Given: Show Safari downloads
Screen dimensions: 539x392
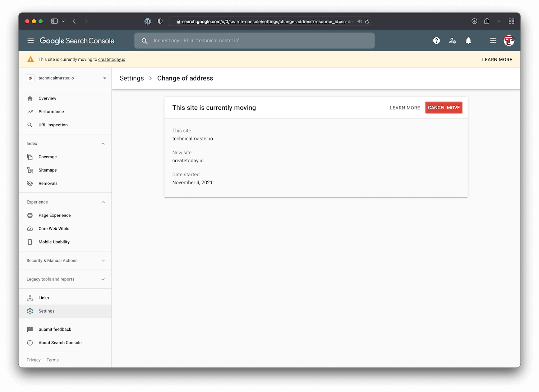Looking at the screenshot, I should (474, 21).
